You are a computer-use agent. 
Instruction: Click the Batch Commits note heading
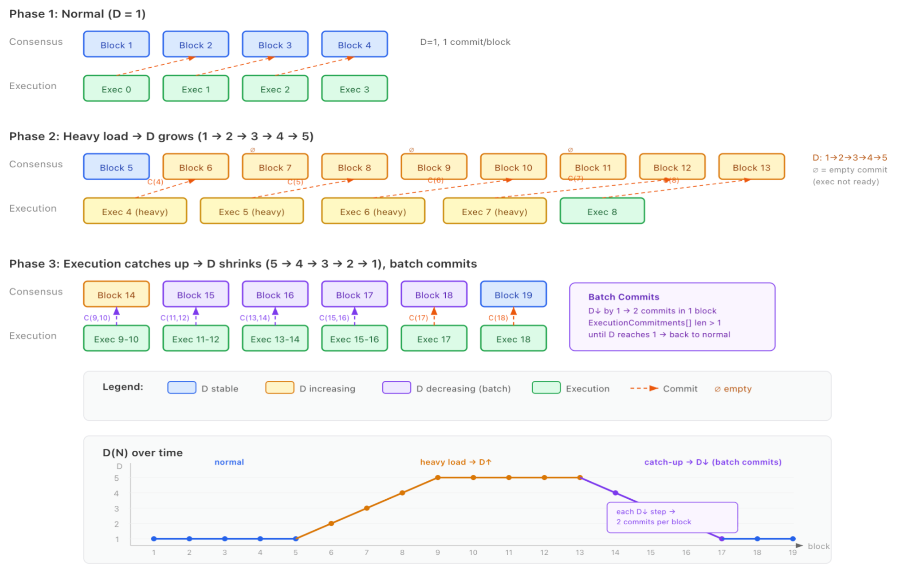(623, 297)
